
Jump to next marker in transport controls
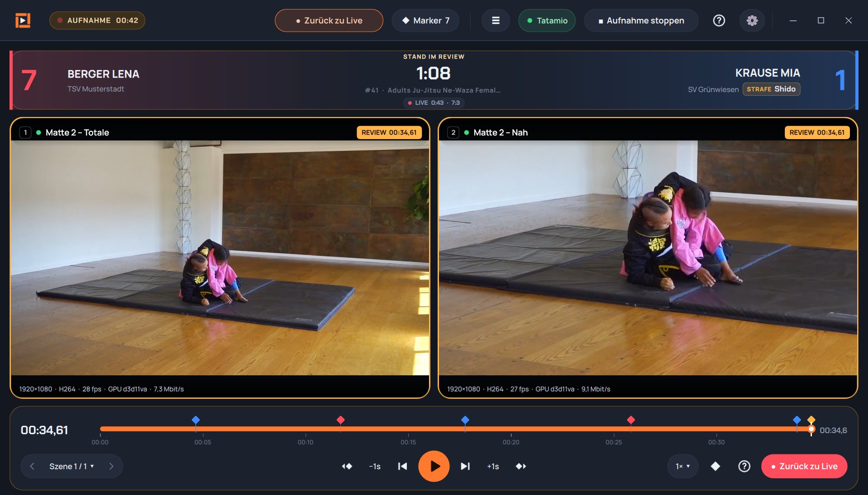pos(521,466)
